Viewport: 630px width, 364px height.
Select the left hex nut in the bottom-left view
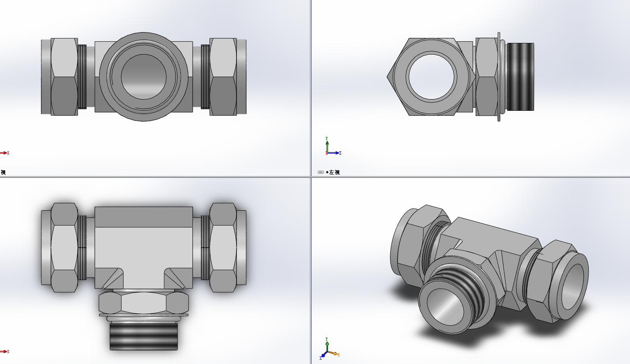[x=64, y=247]
